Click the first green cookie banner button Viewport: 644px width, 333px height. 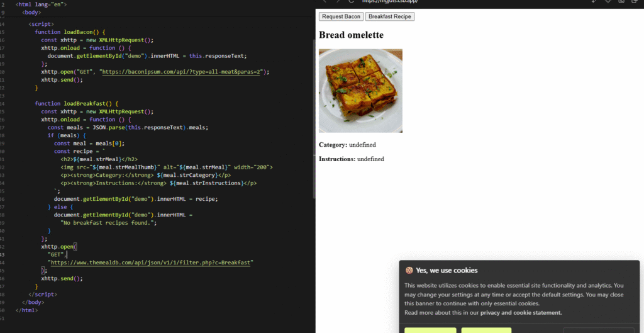click(x=430, y=330)
